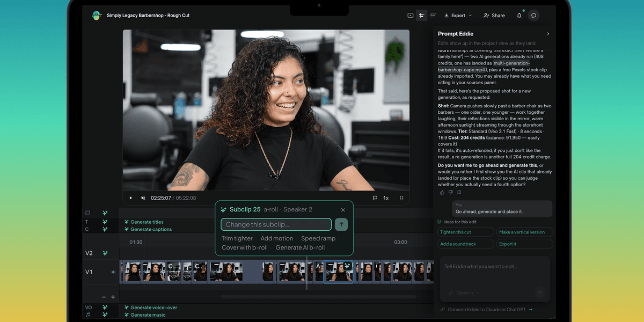644x322 pixels.
Task: Play the video preview
Action: (x=130, y=198)
